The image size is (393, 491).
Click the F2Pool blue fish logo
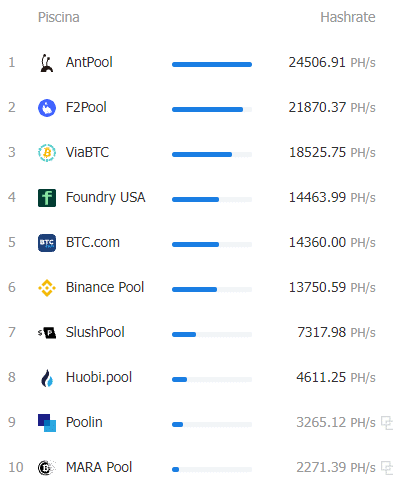coord(47,108)
